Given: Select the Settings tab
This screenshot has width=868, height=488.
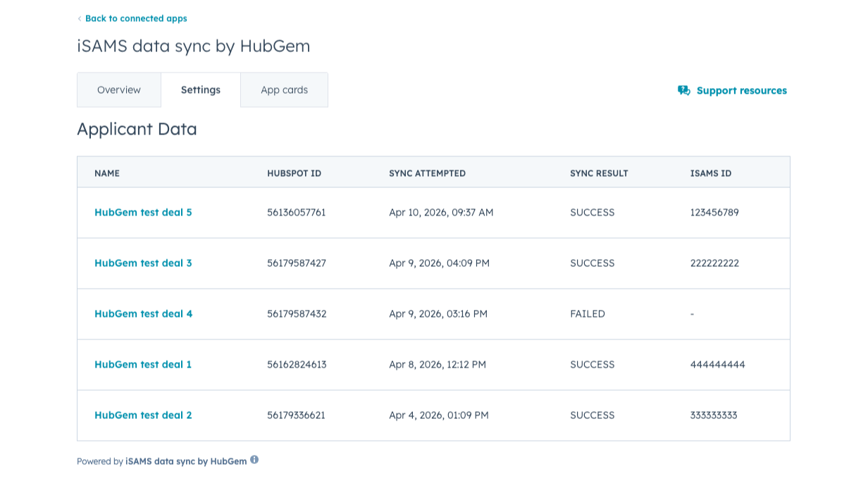Looking at the screenshot, I should [201, 89].
